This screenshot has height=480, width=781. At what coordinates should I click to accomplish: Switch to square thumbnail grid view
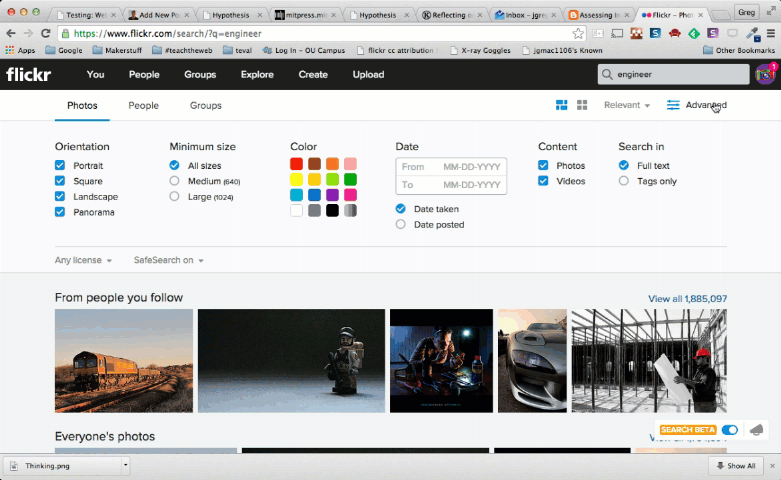click(x=582, y=105)
